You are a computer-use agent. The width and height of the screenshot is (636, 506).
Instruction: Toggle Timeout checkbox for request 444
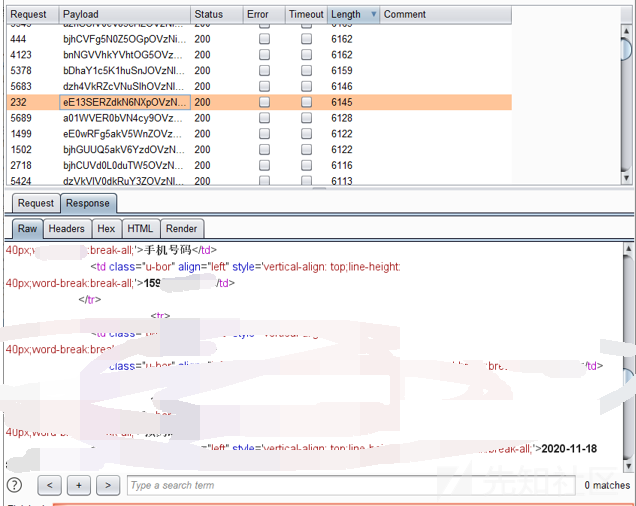pos(306,39)
